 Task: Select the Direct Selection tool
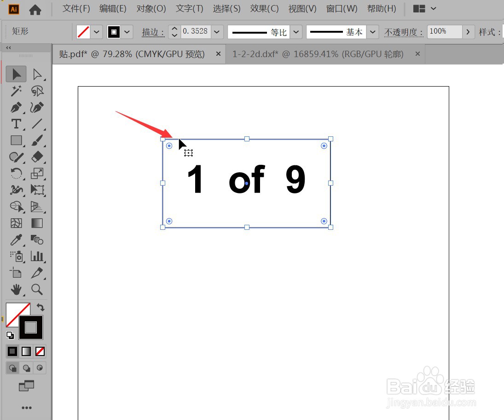pos(37,74)
